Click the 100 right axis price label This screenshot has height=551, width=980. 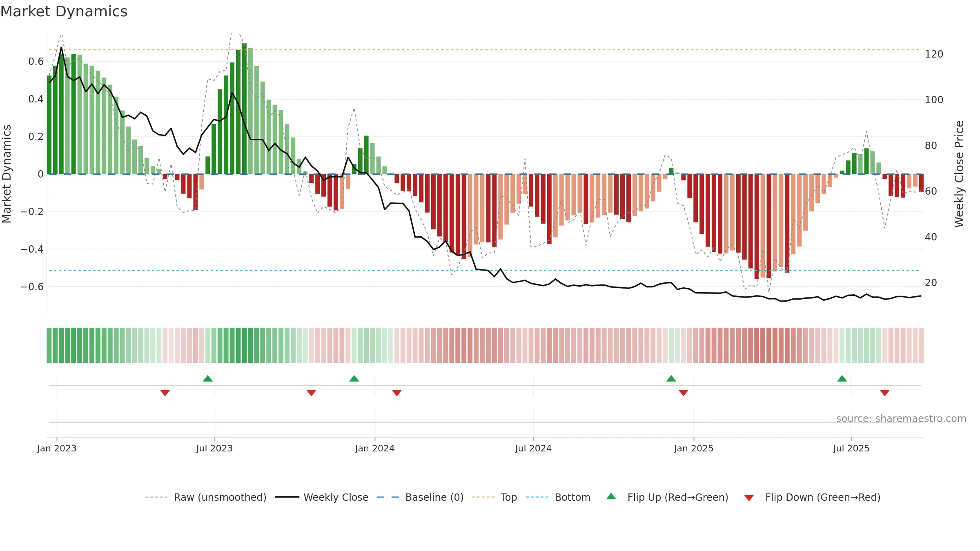934,100
